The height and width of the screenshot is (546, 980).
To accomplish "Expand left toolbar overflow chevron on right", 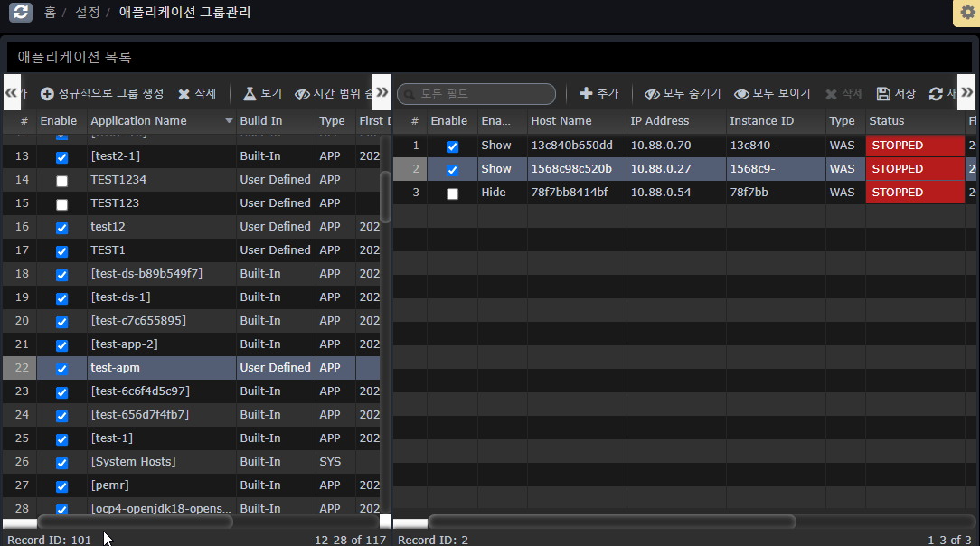I will coord(382,93).
